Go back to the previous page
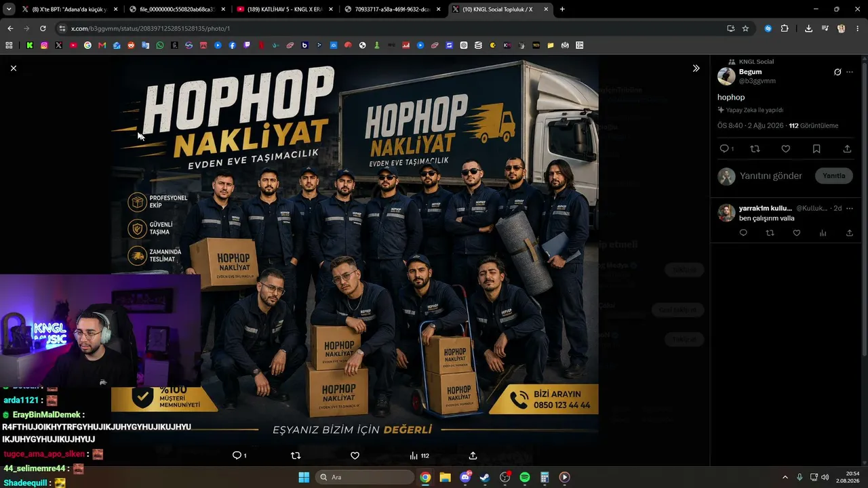Screen dimensions: 868x488 tap(10, 28)
